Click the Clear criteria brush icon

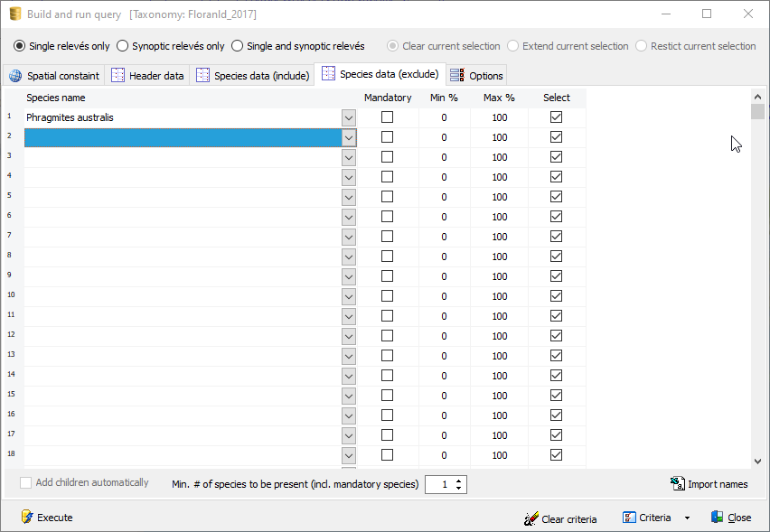(x=531, y=519)
